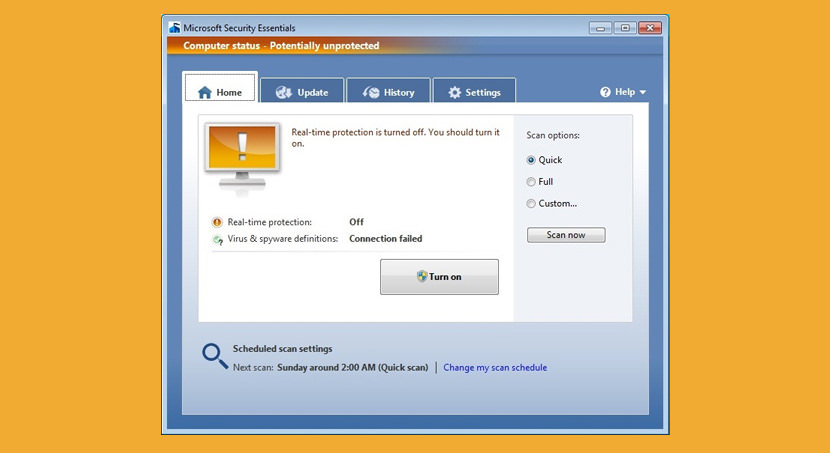Click the 'Real-time protection:' label

269,222
